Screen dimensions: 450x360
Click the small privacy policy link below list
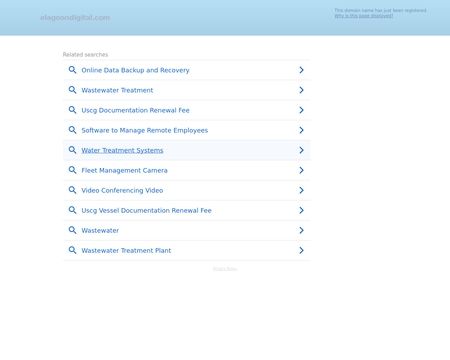coord(225,269)
